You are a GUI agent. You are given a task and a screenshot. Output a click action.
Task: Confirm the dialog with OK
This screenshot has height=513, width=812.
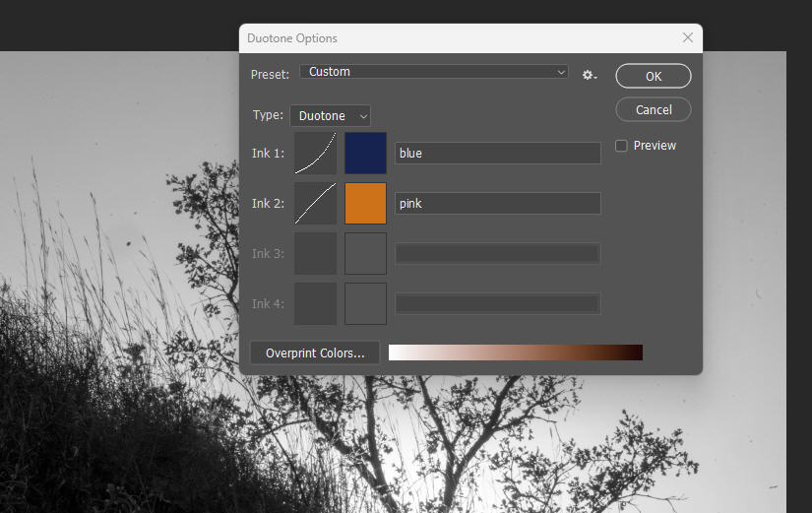653,76
